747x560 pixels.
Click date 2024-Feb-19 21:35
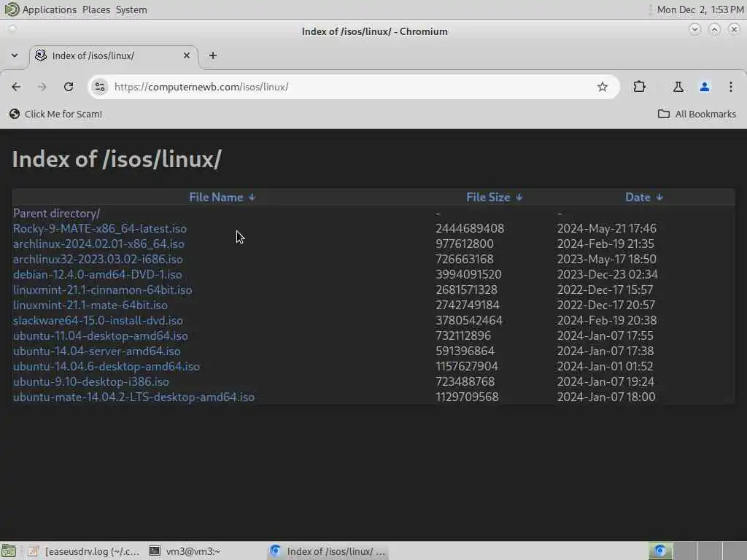click(x=605, y=244)
